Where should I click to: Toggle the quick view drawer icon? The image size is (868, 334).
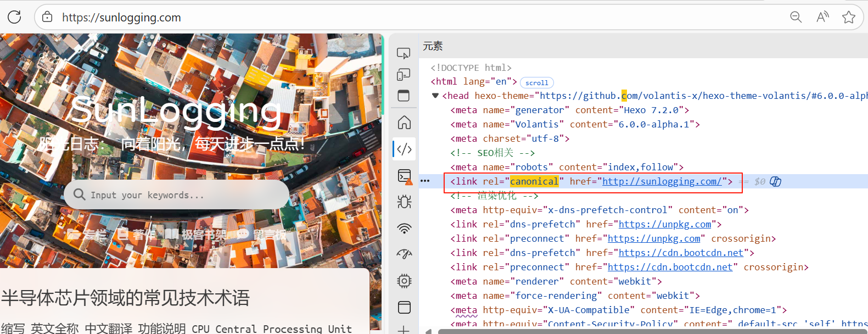(x=404, y=96)
